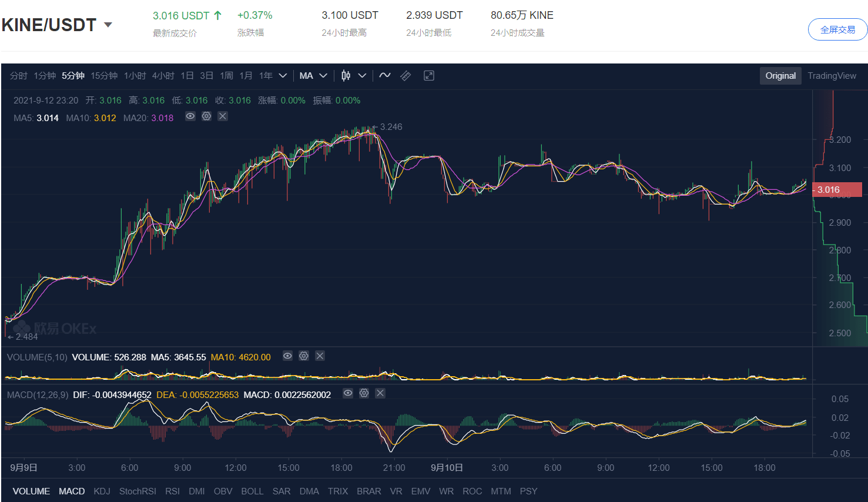Screen dimensions: 868x502
Task: Remove the MA indicator with X
Action: pyautogui.click(x=223, y=116)
